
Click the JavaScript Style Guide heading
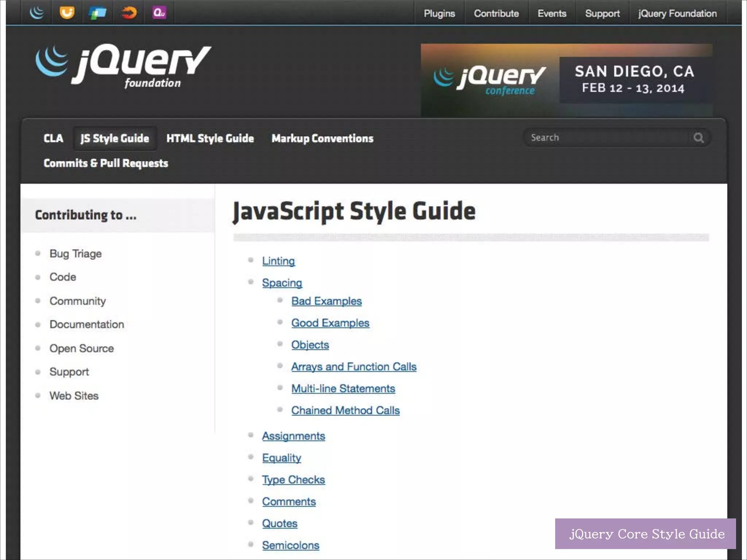[x=354, y=211]
